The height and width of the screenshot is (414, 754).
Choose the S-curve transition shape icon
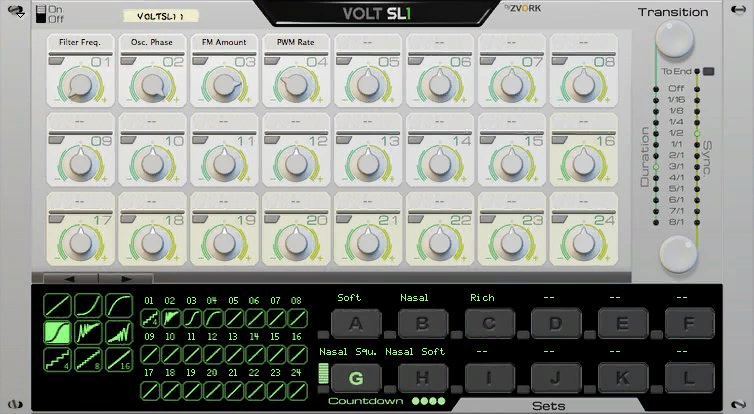click(58, 333)
